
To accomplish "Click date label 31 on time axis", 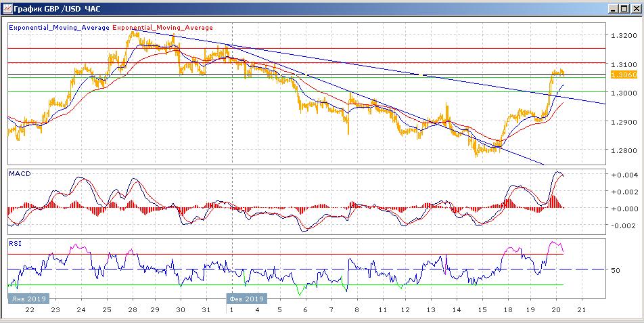I will coord(206,309).
